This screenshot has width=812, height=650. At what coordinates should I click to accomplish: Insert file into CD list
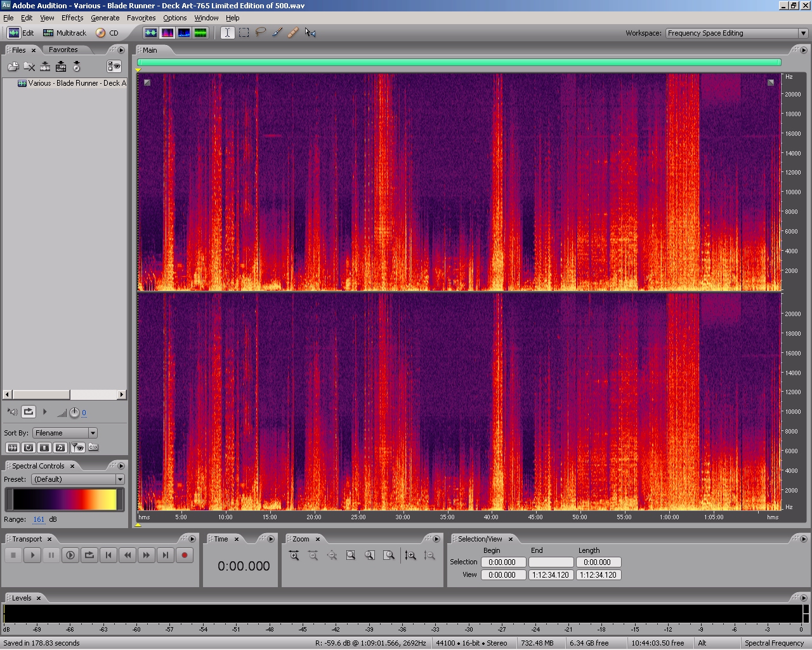coord(77,66)
